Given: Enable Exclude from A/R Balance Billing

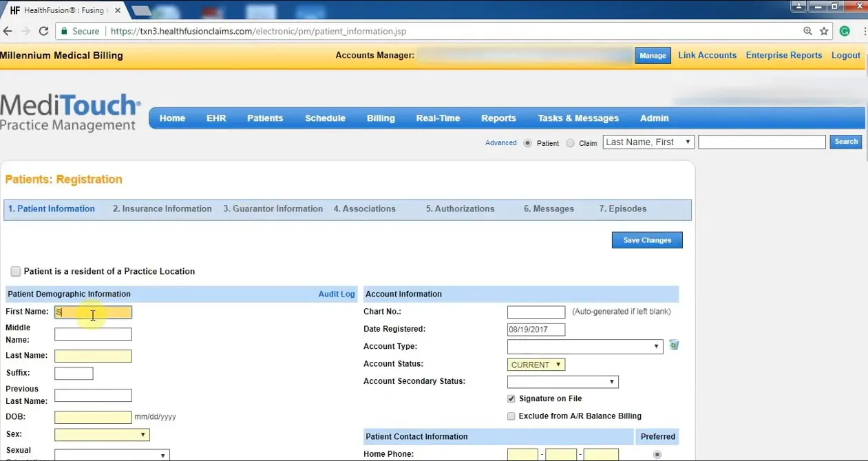Looking at the screenshot, I should pos(511,416).
